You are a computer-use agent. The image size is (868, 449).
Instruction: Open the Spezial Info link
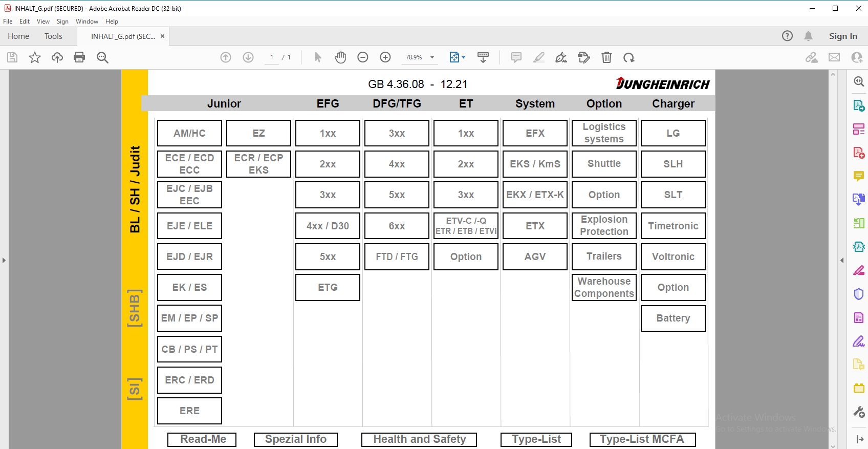coord(296,439)
